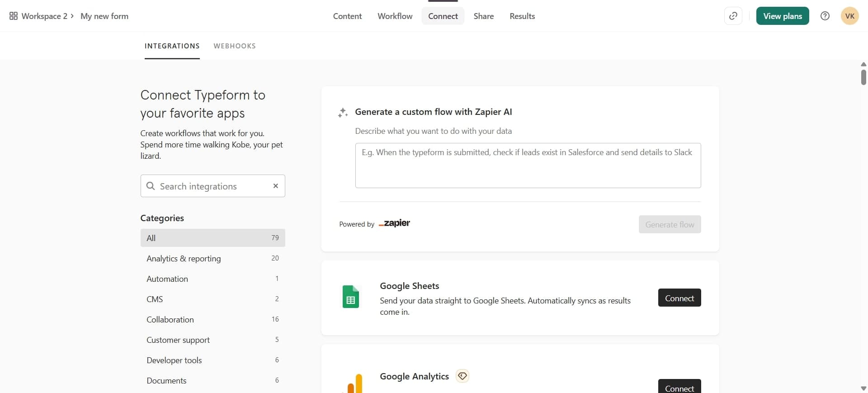This screenshot has height=393, width=868.
Task: Click the Generate flow button
Action: (670, 224)
